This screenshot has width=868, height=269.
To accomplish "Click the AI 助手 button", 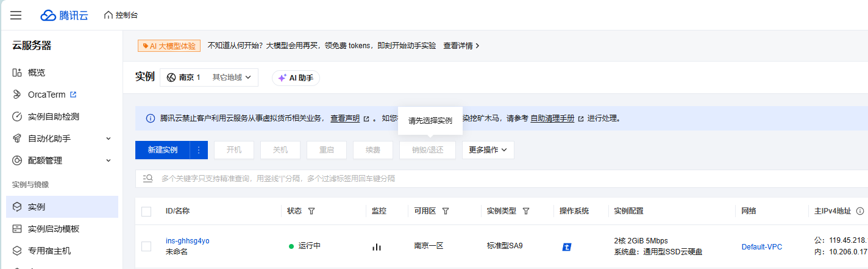I will tap(296, 78).
